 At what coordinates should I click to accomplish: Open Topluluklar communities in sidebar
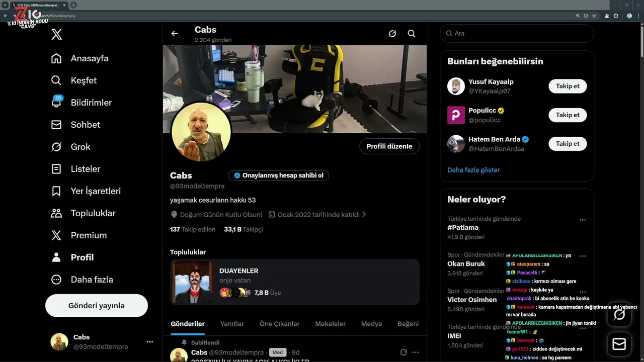83,213
